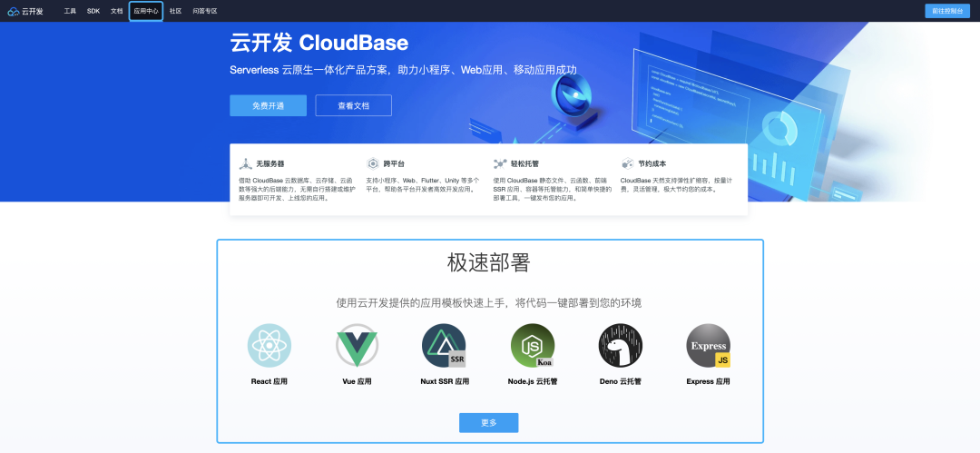Viewport: 980px width, 453px height.
Task: Click the 前往控制台 button
Action: (x=947, y=11)
